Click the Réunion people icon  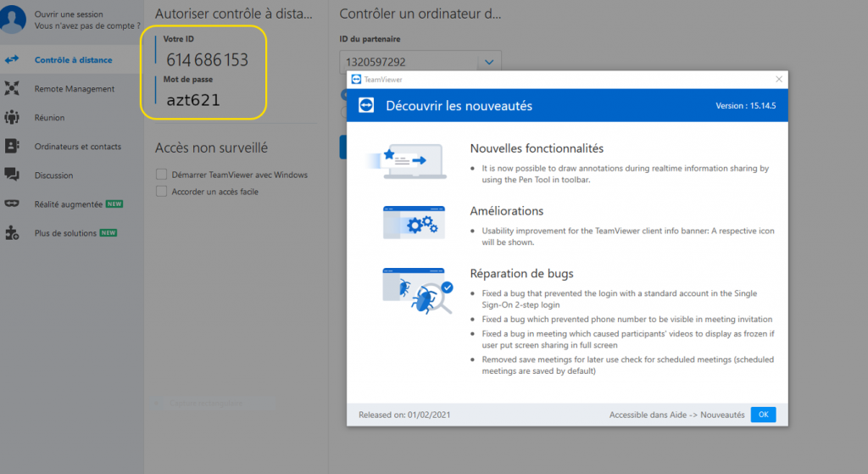click(12, 117)
